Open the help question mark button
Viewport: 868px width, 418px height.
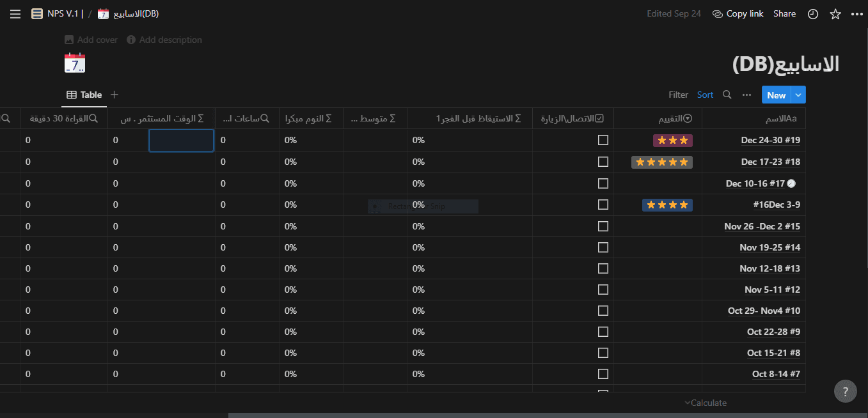(845, 391)
